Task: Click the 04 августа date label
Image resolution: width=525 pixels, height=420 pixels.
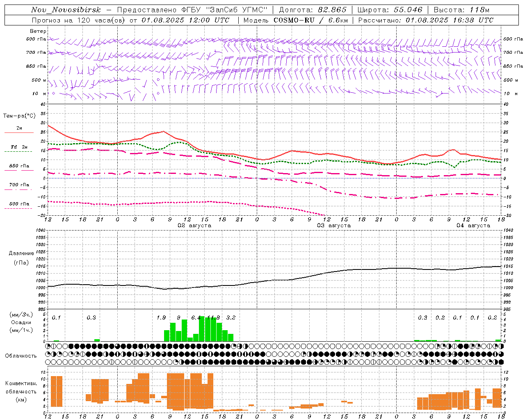Action: click(x=473, y=226)
